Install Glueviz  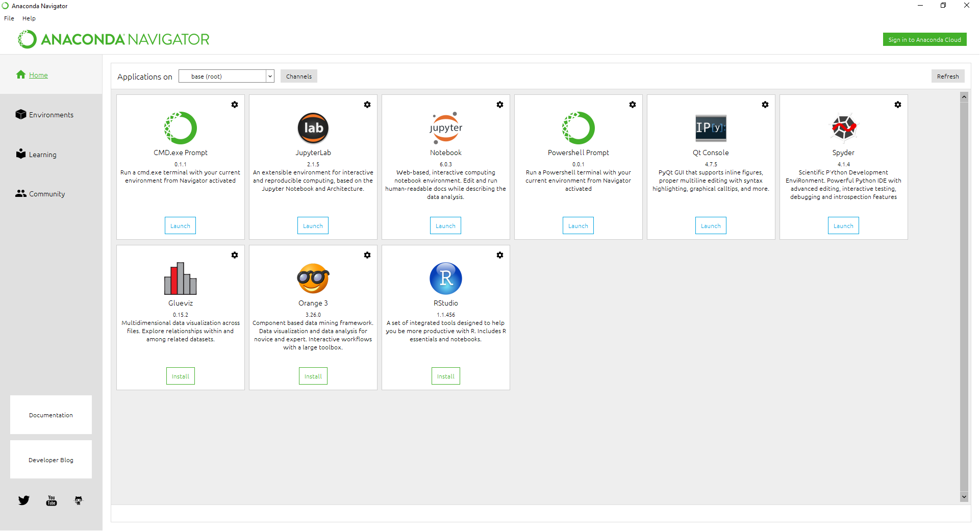click(181, 376)
